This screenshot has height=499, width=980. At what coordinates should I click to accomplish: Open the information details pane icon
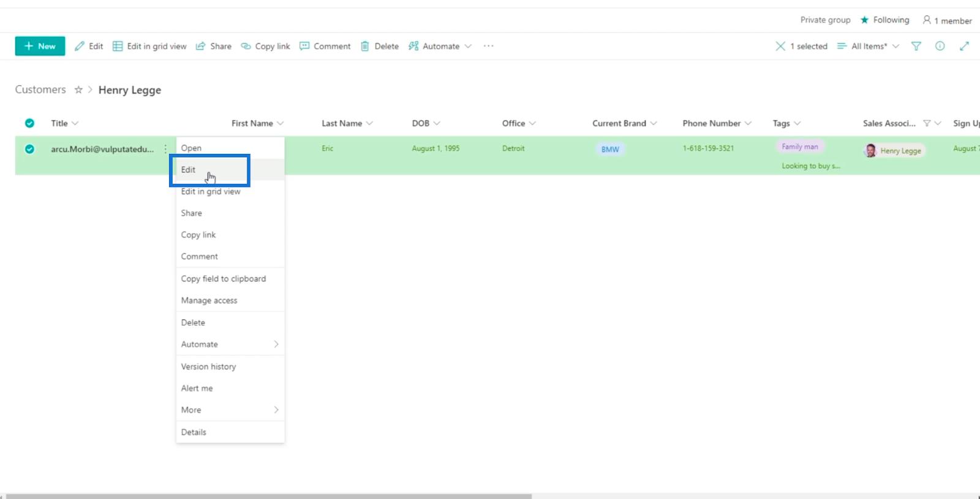point(940,46)
